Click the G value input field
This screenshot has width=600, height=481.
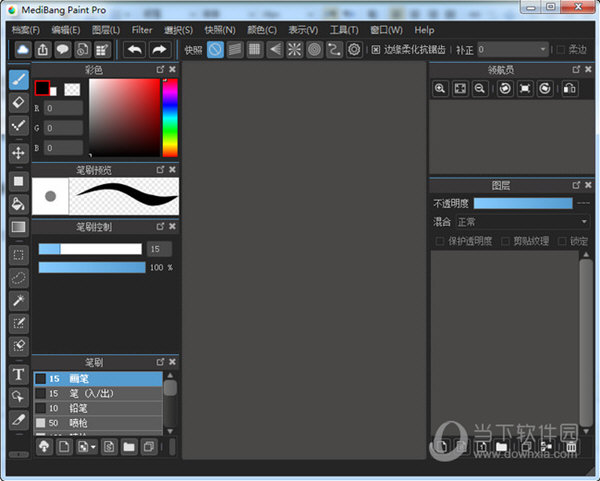pos(63,128)
